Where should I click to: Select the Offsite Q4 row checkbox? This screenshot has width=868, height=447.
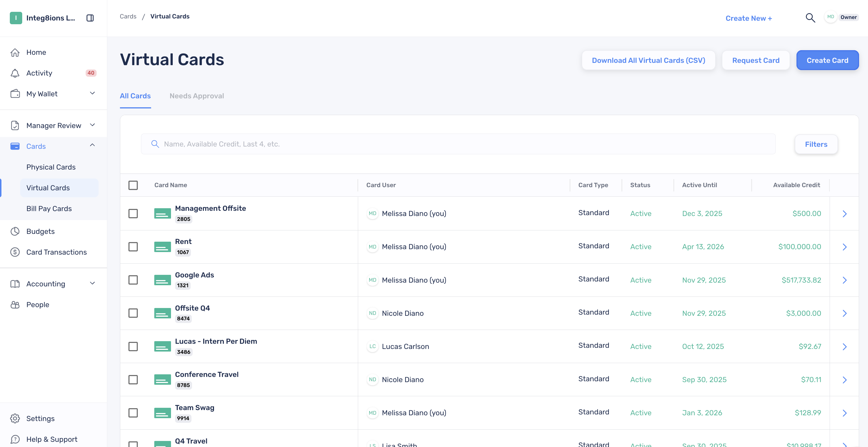pyautogui.click(x=133, y=313)
